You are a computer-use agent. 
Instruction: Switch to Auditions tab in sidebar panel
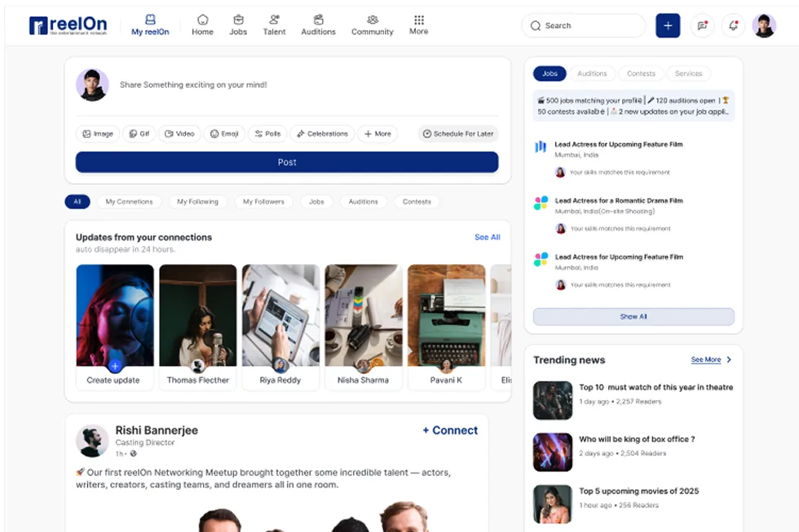592,73
